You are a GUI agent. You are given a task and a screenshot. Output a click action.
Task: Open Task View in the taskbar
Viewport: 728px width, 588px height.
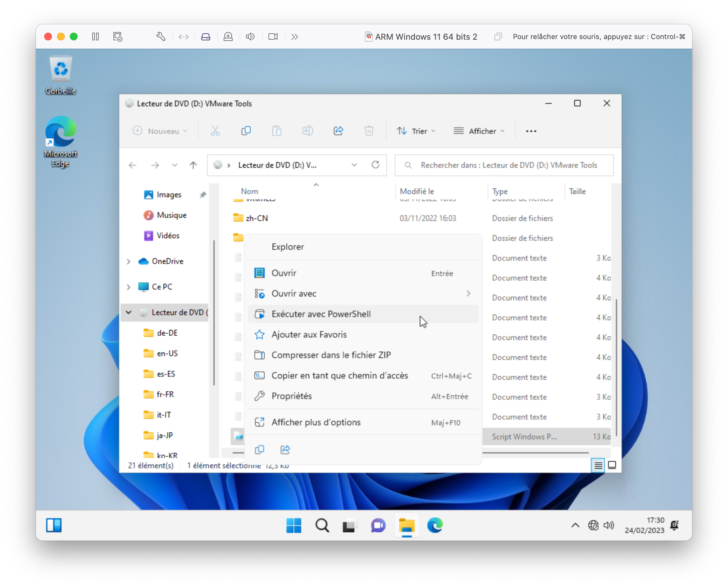[350, 526]
